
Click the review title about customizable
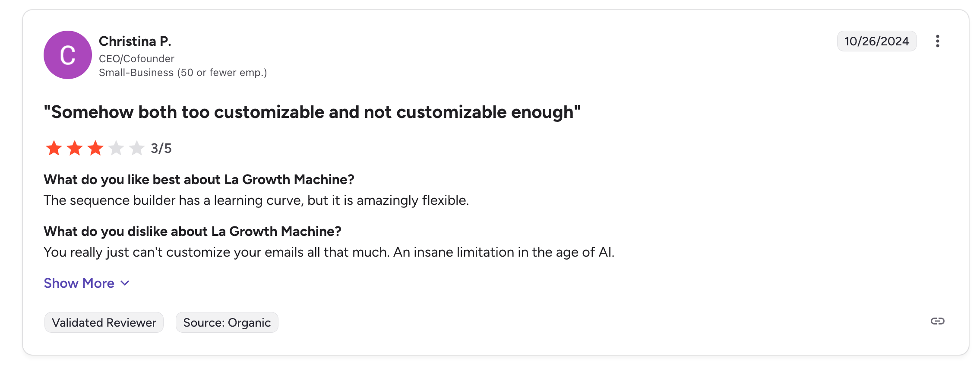coord(312,112)
